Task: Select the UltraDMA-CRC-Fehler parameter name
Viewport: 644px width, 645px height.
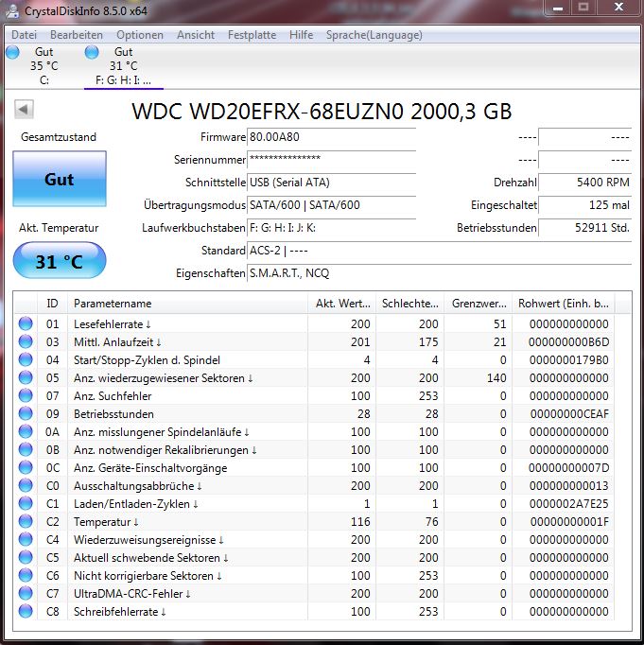Action: tap(132, 594)
